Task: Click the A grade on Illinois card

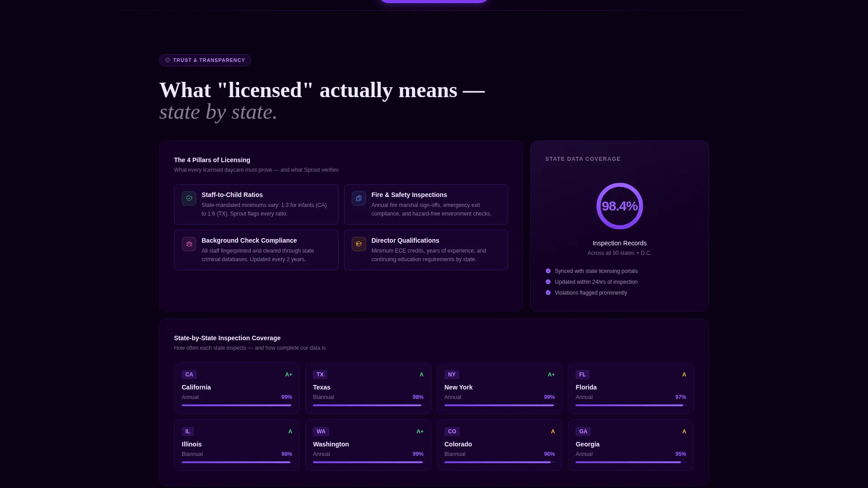Action: [290, 432]
